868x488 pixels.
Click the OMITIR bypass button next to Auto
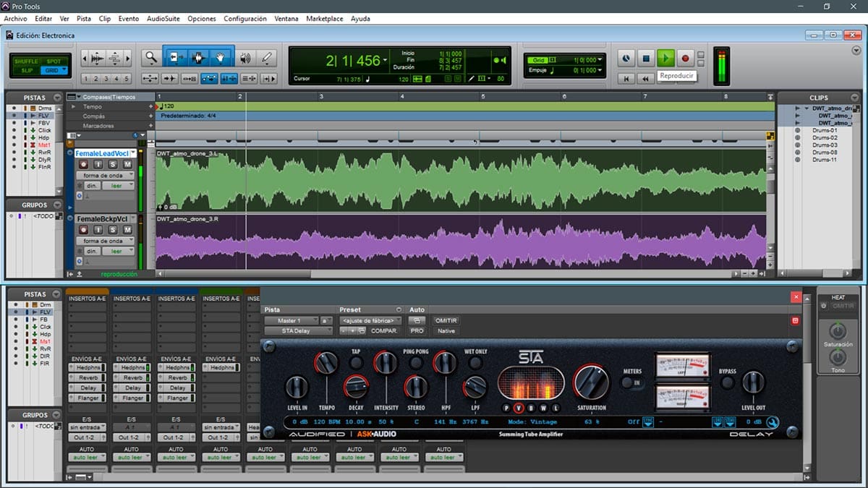(446, 320)
